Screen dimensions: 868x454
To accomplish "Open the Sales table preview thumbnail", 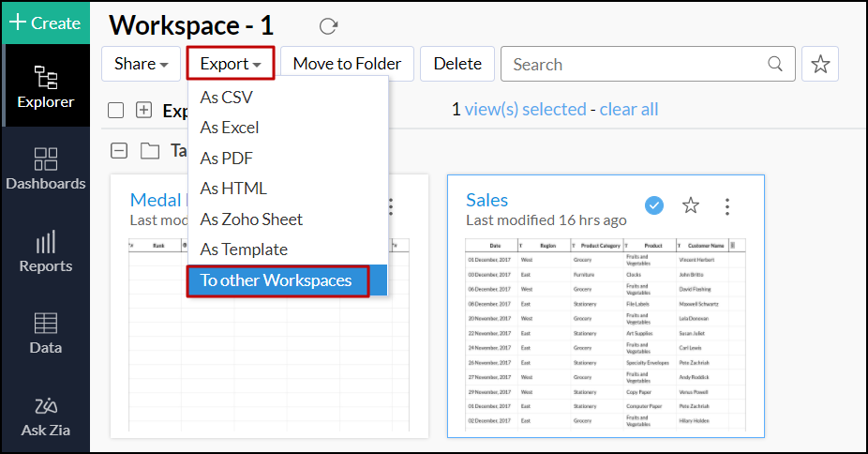I will pos(605,335).
